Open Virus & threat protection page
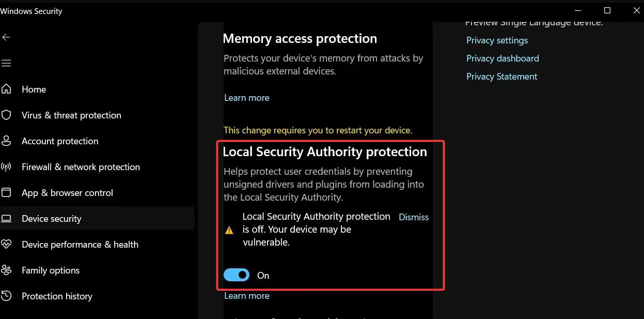The height and width of the screenshot is (319, 644). [71, 115]
